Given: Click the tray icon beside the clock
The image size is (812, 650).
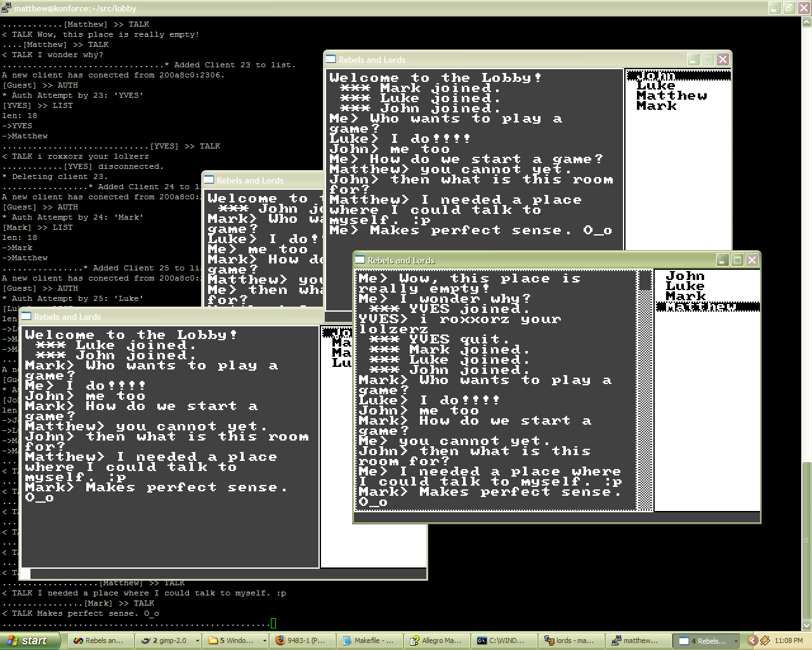Looking at the screenshot, I should pos(765,640).
